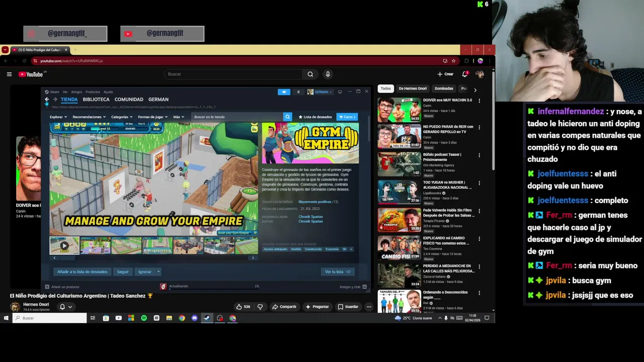Click the Ignorar button
The height and width of the screenshot is (362, 644).
tap(145, 271)
